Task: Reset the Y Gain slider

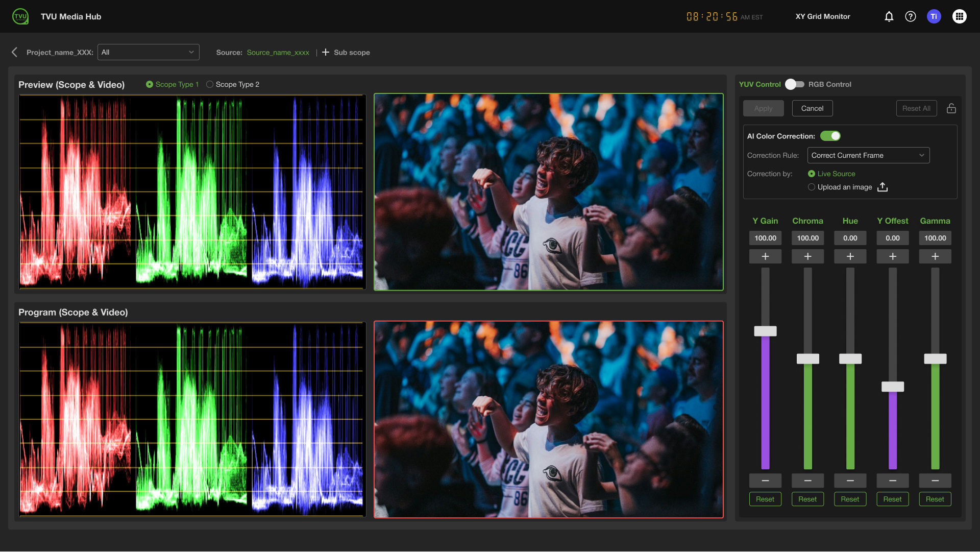Action: [765, 499]
